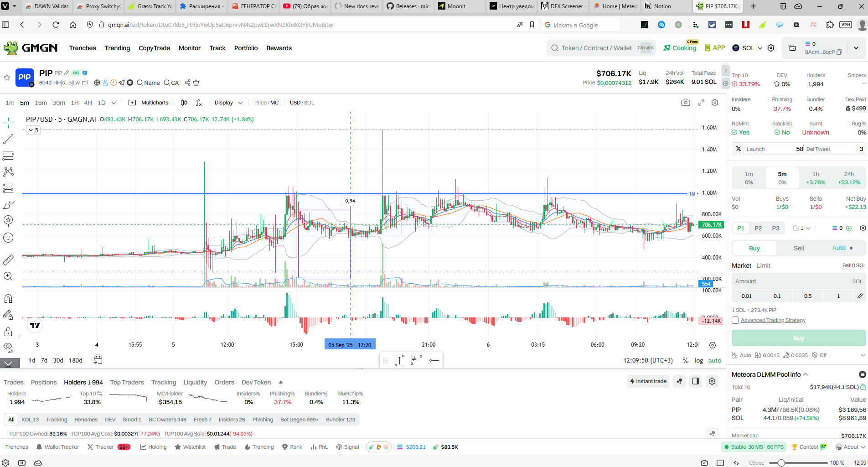Open the Display dropdown
The image size is (868, 467).
click(x=228, y=103)
